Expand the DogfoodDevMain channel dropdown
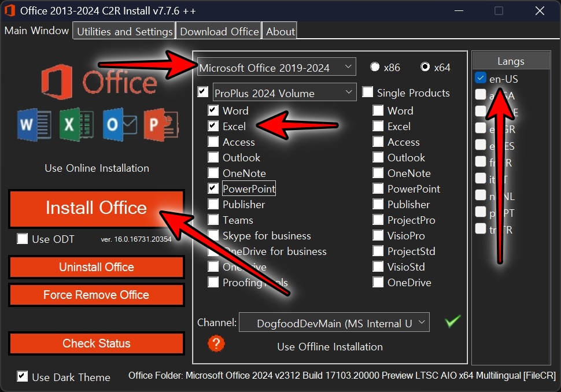The height and width of the screenshot is (392, 561). (x=334, y=323)
